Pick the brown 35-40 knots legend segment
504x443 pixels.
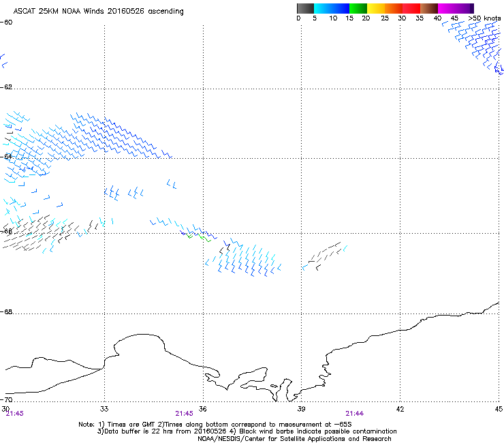point(429,8)
